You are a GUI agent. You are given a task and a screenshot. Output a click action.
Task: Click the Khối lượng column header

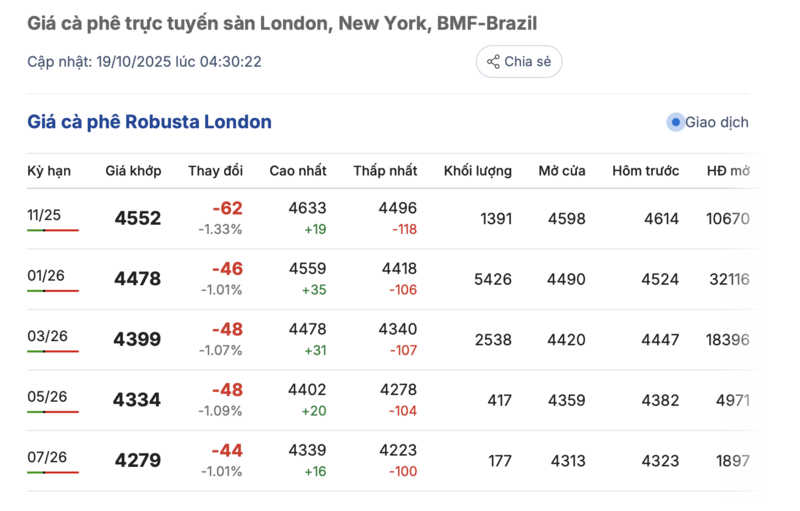click(478, 171)
